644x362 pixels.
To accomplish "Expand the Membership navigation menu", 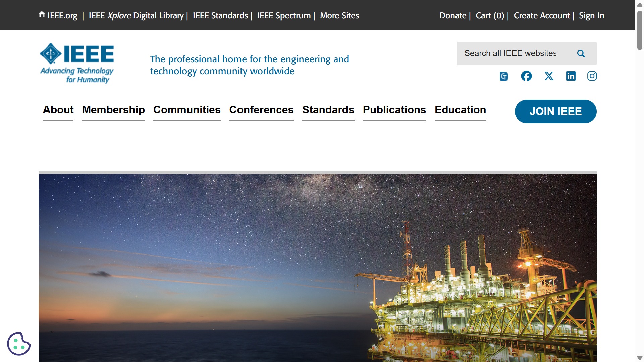I will click(x=113, y=110).
